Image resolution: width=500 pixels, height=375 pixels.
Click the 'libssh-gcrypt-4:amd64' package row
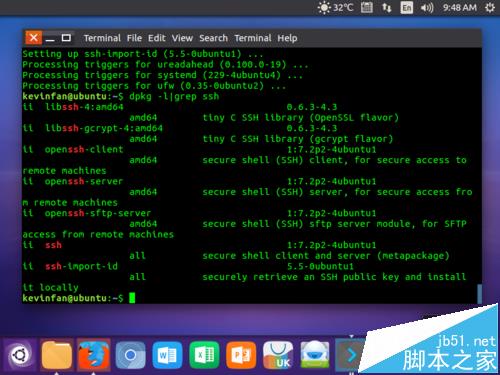tap(180, 128)
